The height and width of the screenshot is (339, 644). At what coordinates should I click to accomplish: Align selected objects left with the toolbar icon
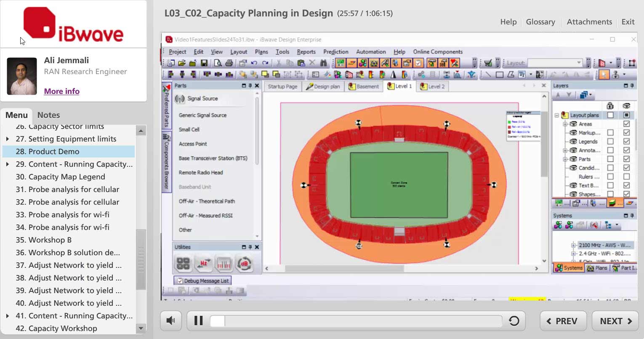tap(171, 75)
